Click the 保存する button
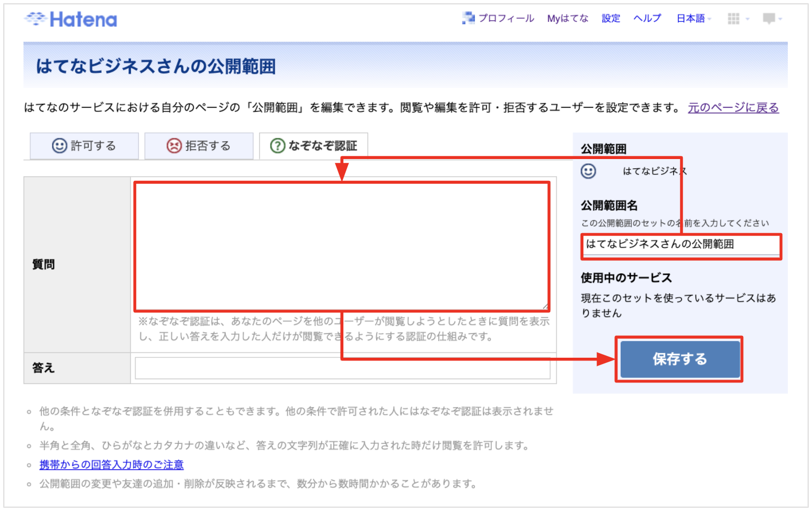Screen dimensions: 812x511 click(x=680, y=359)
